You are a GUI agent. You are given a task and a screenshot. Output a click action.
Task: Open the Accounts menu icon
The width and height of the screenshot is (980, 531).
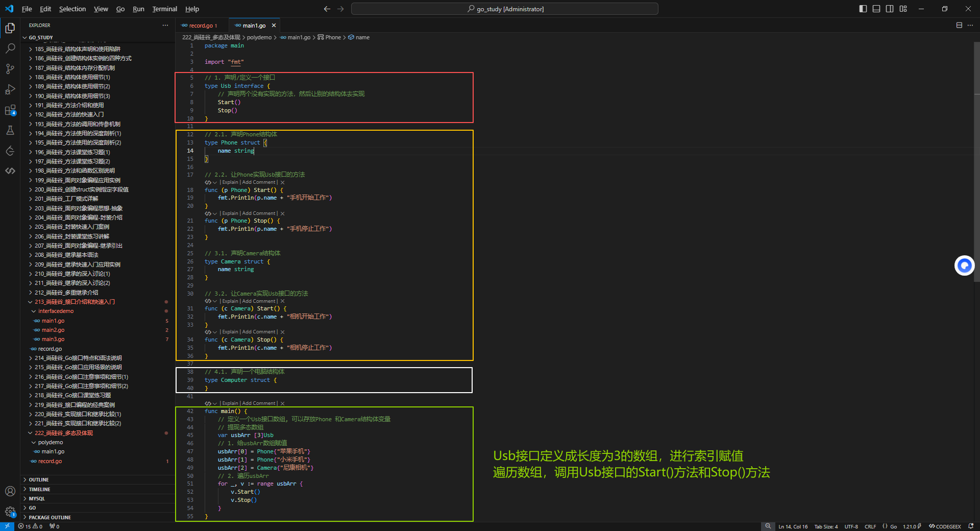point(10,491)
